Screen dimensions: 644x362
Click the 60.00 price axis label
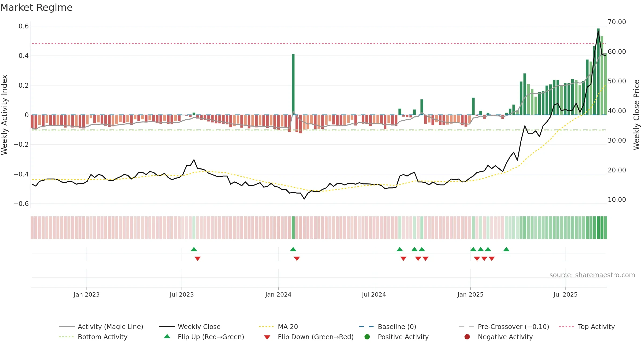617,51
